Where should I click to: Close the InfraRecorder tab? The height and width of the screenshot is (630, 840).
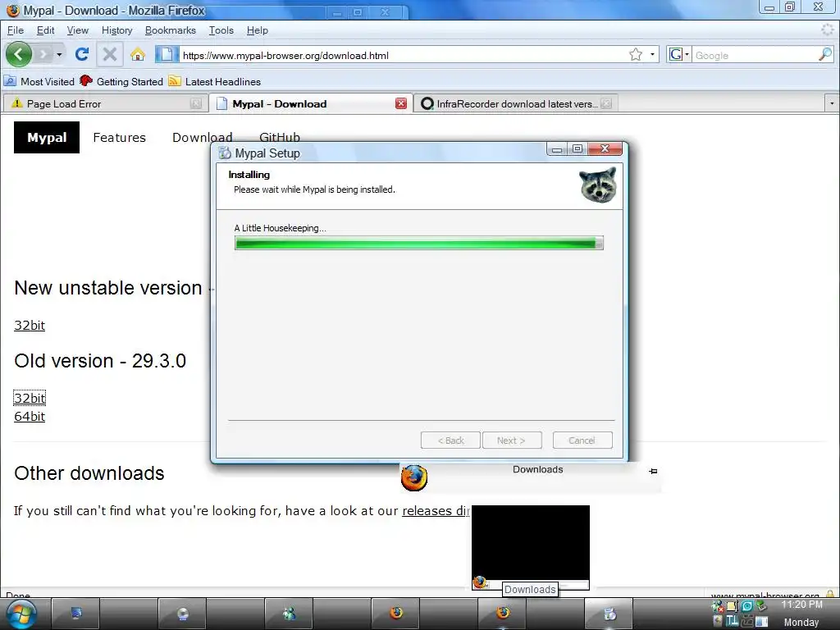tap(606, 104)
